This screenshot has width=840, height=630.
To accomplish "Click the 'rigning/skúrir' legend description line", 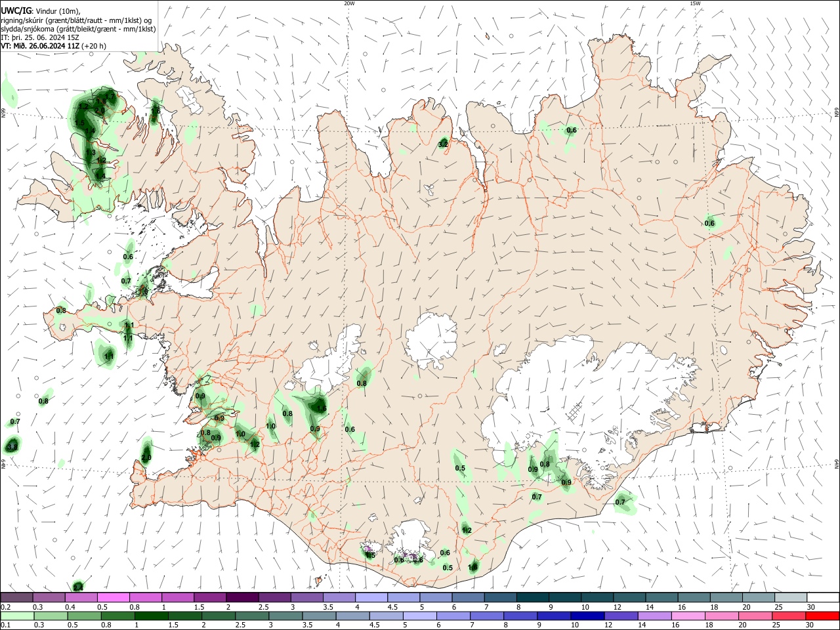I will pos(76,20).
